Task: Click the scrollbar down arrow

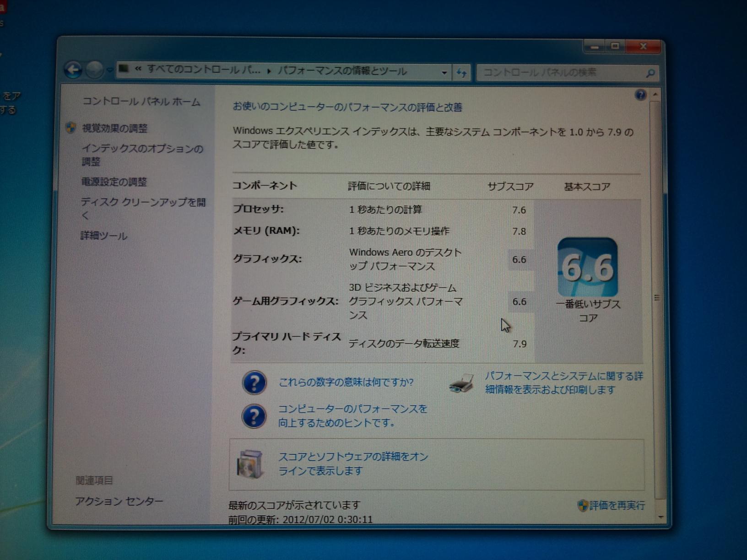Action: (x=660, y=517)
